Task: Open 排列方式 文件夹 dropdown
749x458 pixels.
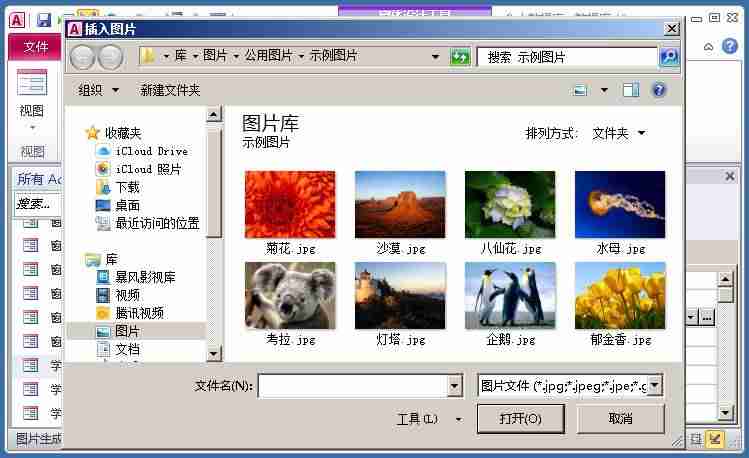Action: click(x=619, y=133)
